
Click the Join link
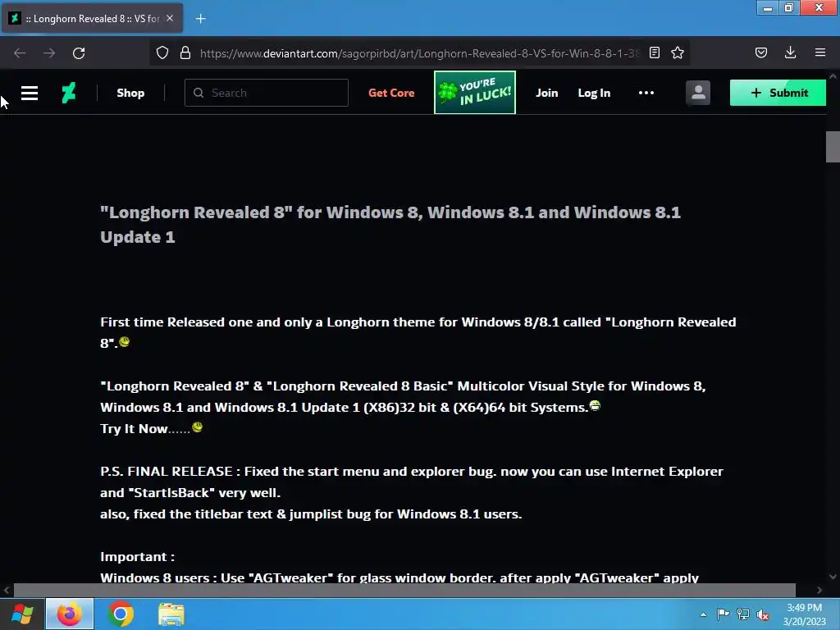click(x=547, y=93)
